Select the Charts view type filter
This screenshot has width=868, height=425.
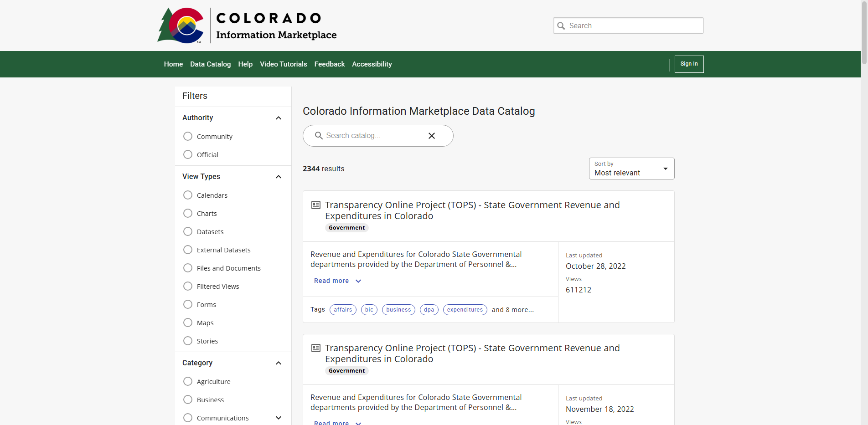coord(187,213)
